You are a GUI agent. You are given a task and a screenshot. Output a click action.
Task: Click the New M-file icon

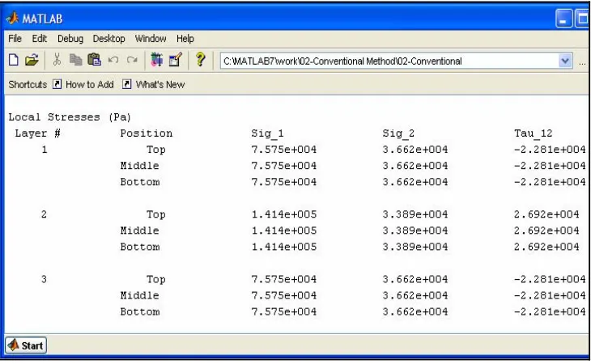pyautogui.click(x=14, y=60)
